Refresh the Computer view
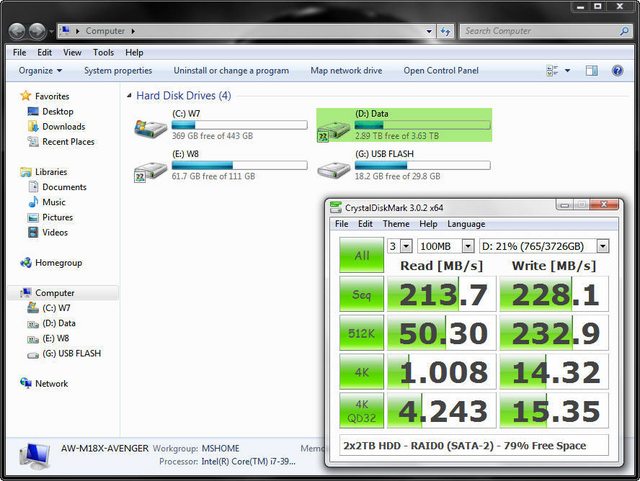Image resolution: width=640 pixels, height=481 pixels. coord(445,31)
